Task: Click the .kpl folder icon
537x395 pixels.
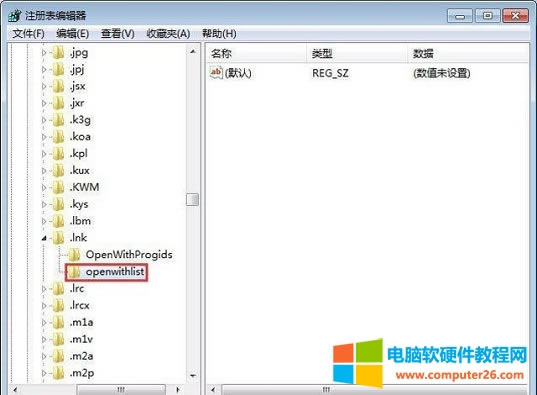Action: [x=58, y=153]
